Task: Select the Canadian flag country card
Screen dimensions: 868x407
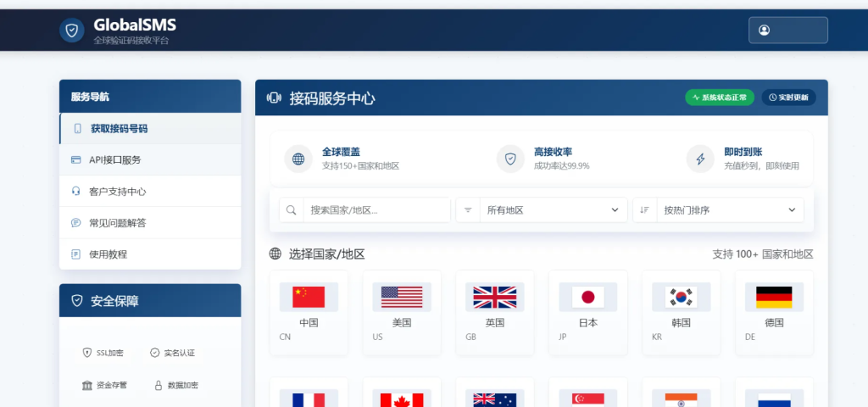Action: tap(402, 393)
